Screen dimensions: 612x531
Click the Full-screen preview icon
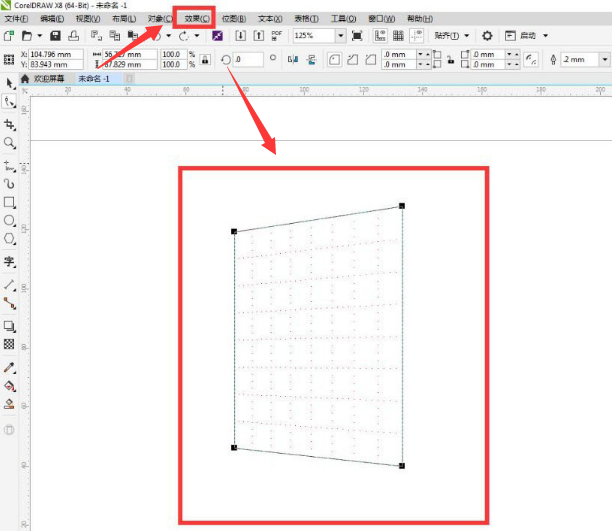coord(357,36)
